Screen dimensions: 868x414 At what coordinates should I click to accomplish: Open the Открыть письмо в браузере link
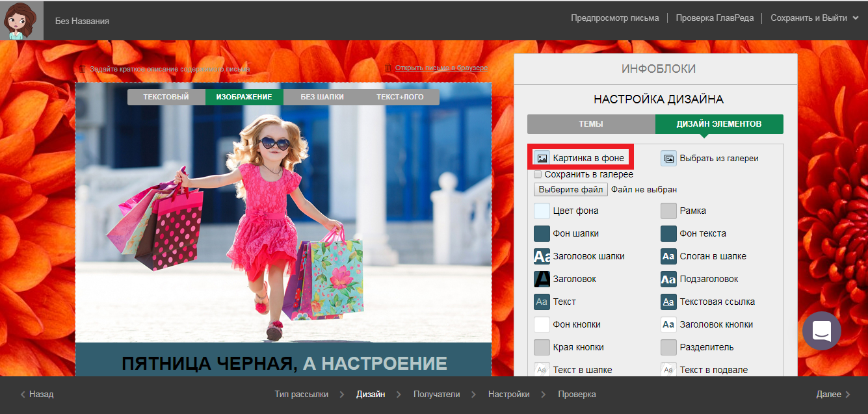[441, 68]
